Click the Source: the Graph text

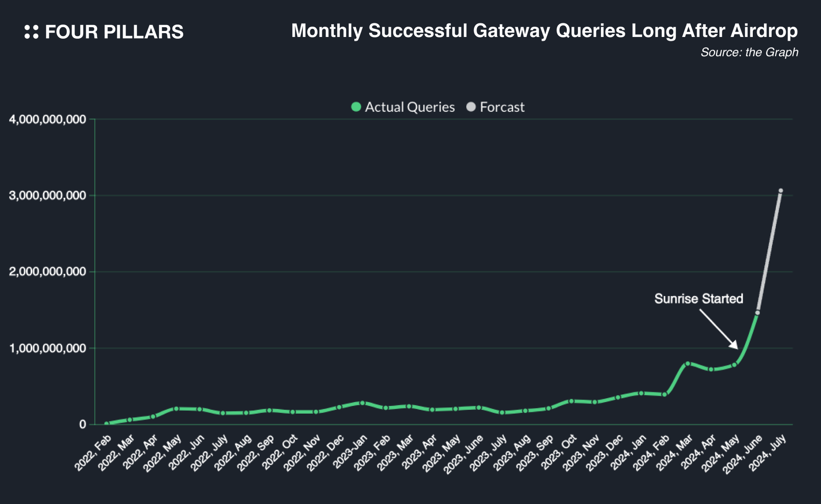(x=749, y=53)
